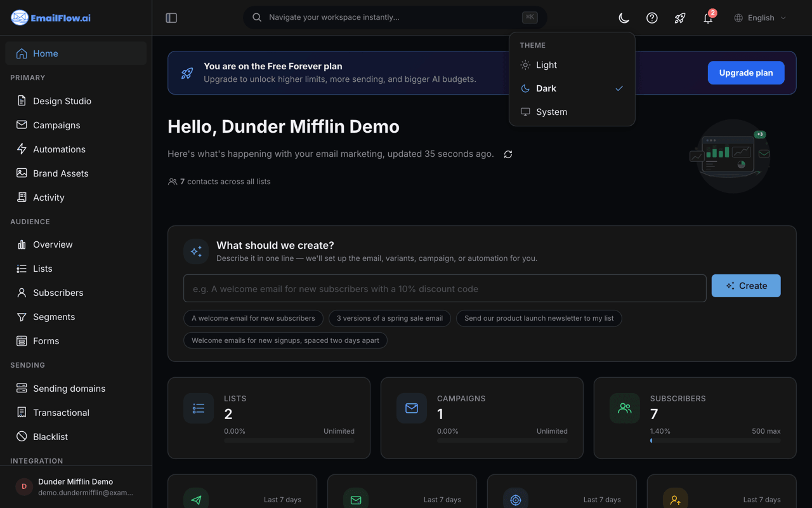Click the Lists stat card icon
Image resolution: width=812 pixels, height=508 pixels.
point(199,408)
